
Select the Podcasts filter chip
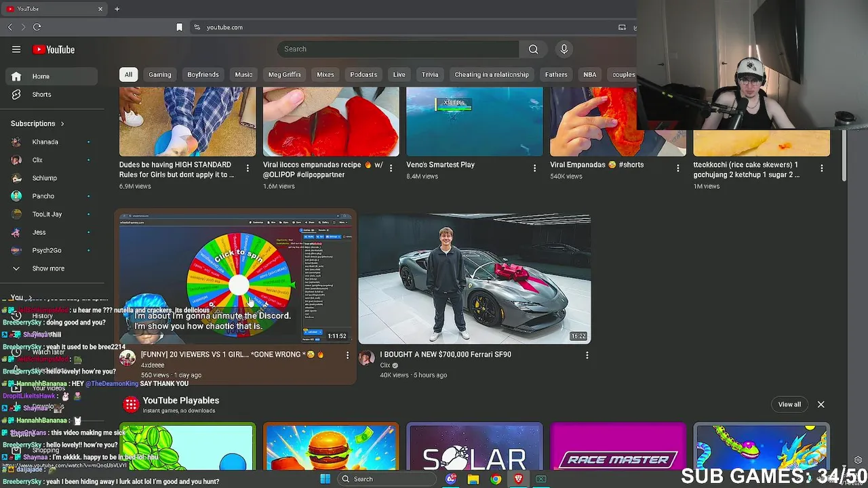[363, 75]
